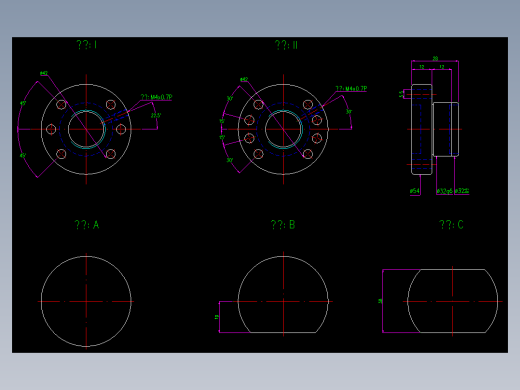Pick the top-left bolt hole in view II
520x390 pixels.
(258, 105)
